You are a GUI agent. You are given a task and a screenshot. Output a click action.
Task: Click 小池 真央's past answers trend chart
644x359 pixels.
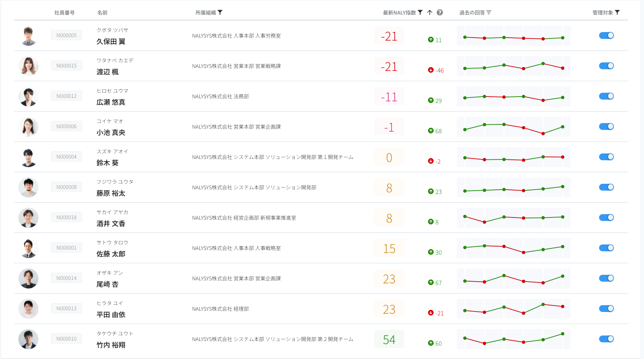pyautogui.click(x=514, y=127)
